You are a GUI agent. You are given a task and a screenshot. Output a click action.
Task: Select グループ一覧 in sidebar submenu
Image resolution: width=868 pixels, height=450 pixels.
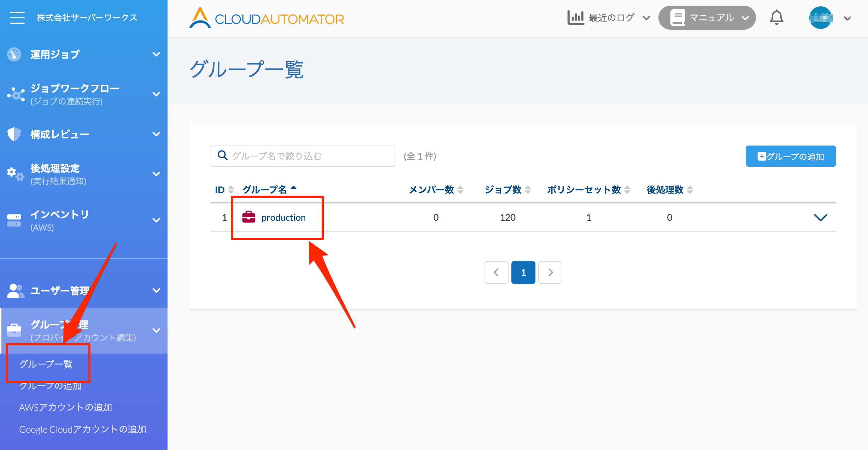pos(46,364)
